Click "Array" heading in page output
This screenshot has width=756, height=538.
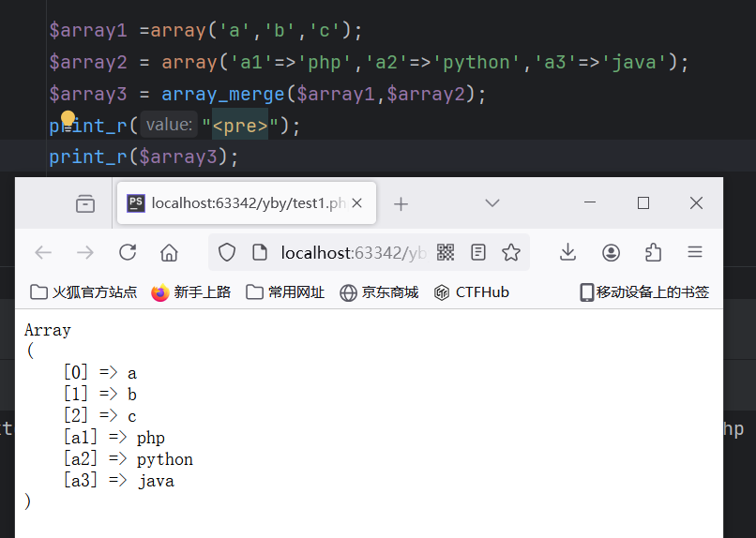point(48,330)
